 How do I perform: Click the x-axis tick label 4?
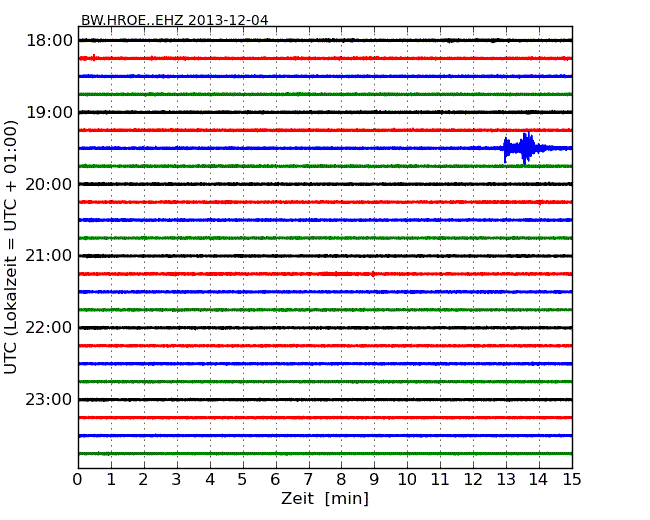click(210, 480)
